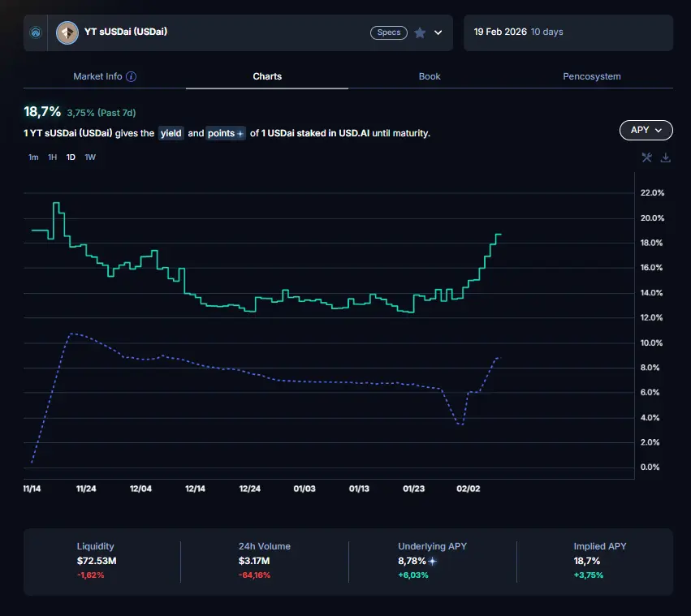This screenshot has width=691, height=616.
Task: Set chart interval to 1W
Action: tap(90, 157)
